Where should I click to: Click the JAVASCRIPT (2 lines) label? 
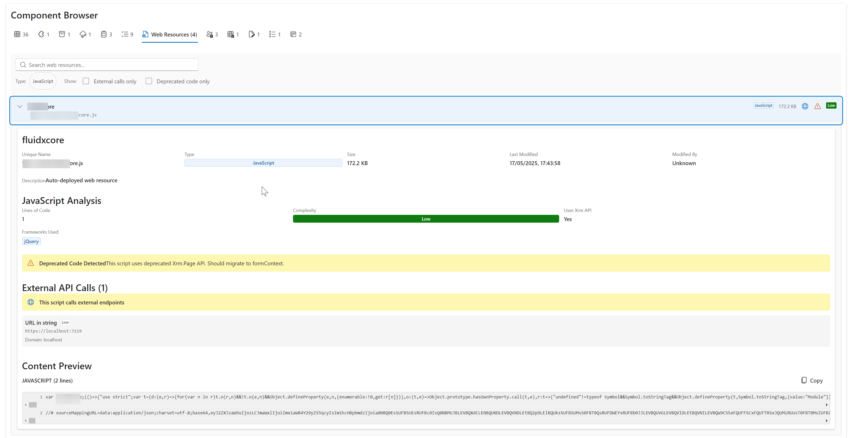point(47,380)
